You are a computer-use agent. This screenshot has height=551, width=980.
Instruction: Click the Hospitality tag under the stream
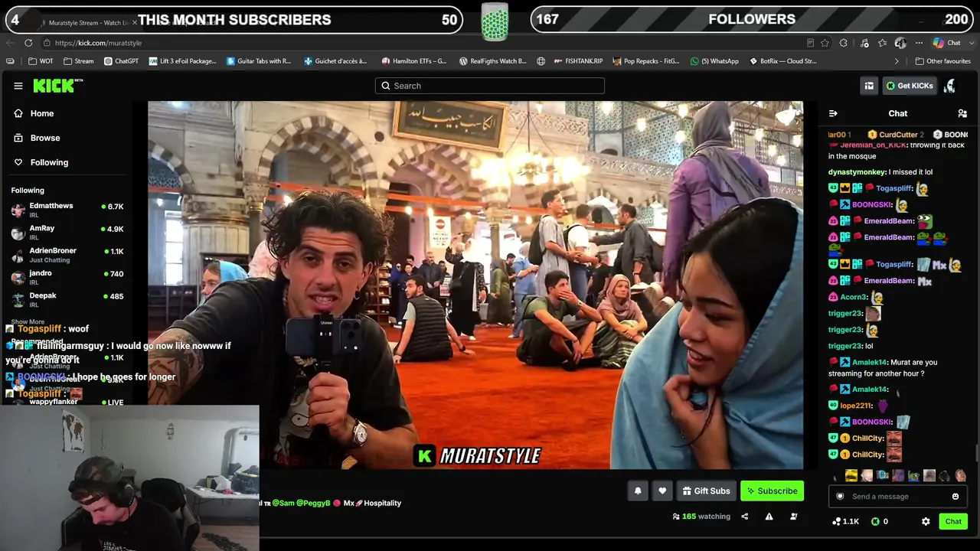[x=382, y=503]
